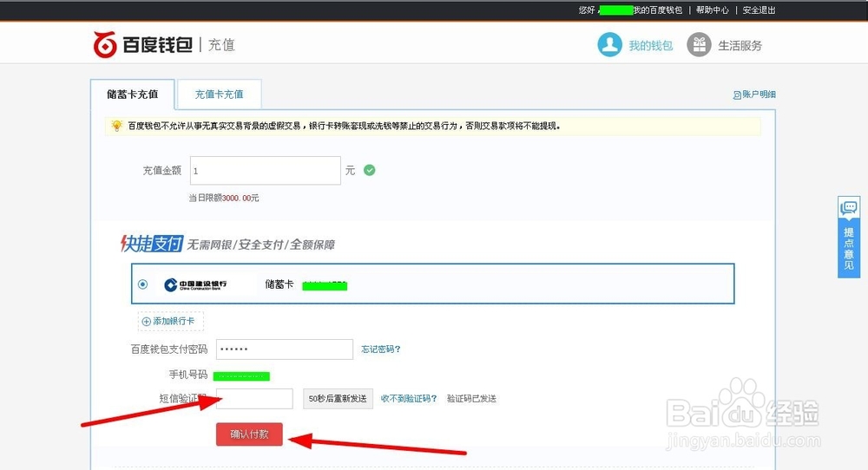This screenshot has width=868, height=470.
Task: Click the green checkmark beside amount
Action: [x=369, y=170]
